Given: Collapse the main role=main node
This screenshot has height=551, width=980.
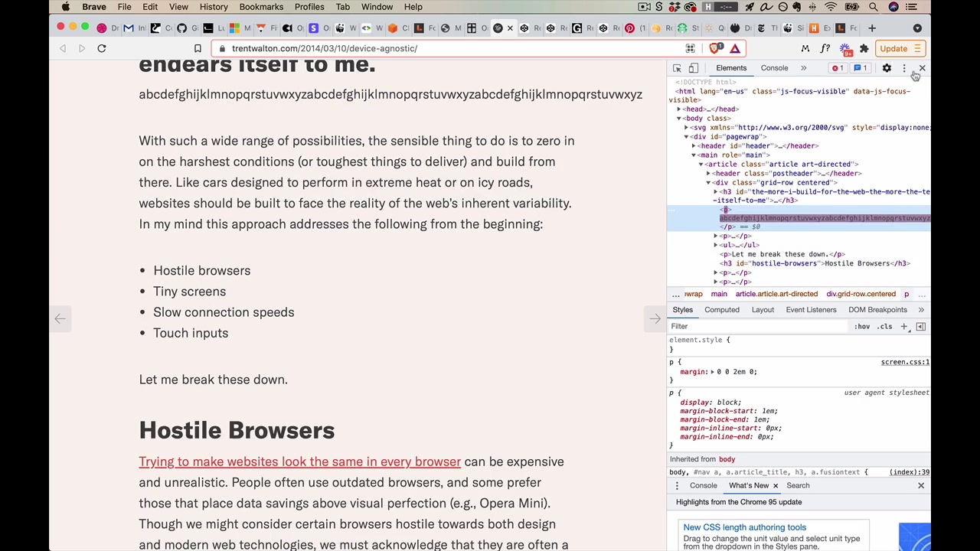Looking at the screenshot, I should click(694, 155).
